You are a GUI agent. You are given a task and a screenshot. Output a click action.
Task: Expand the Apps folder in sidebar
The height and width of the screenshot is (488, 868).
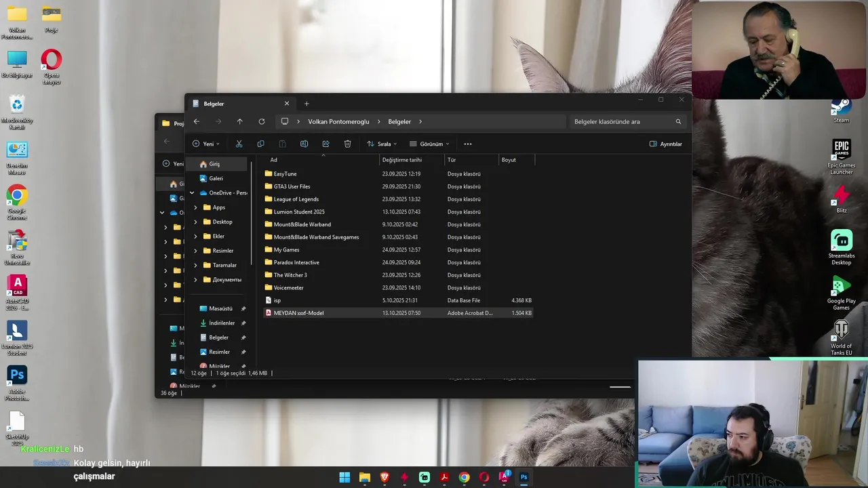(196, 207)
